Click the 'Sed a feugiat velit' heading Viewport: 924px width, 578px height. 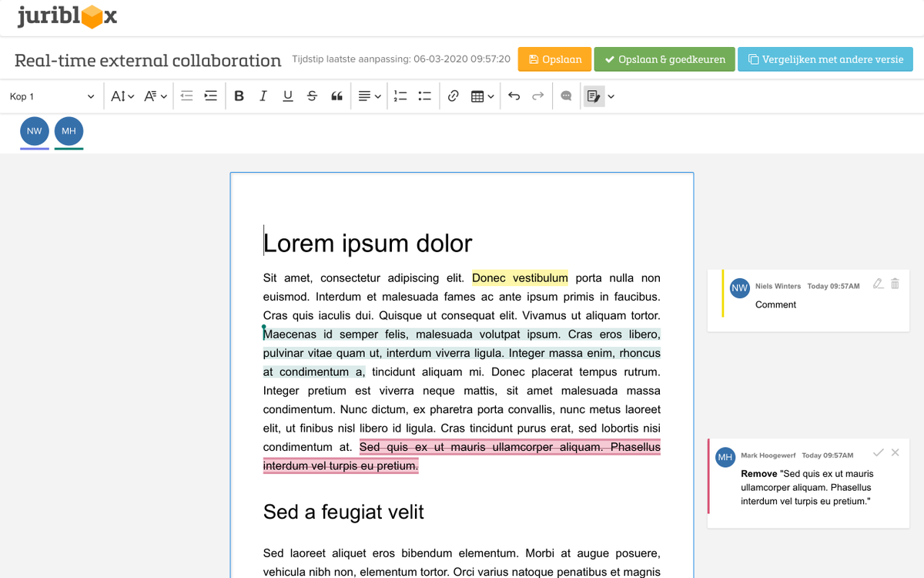[343, 512]
